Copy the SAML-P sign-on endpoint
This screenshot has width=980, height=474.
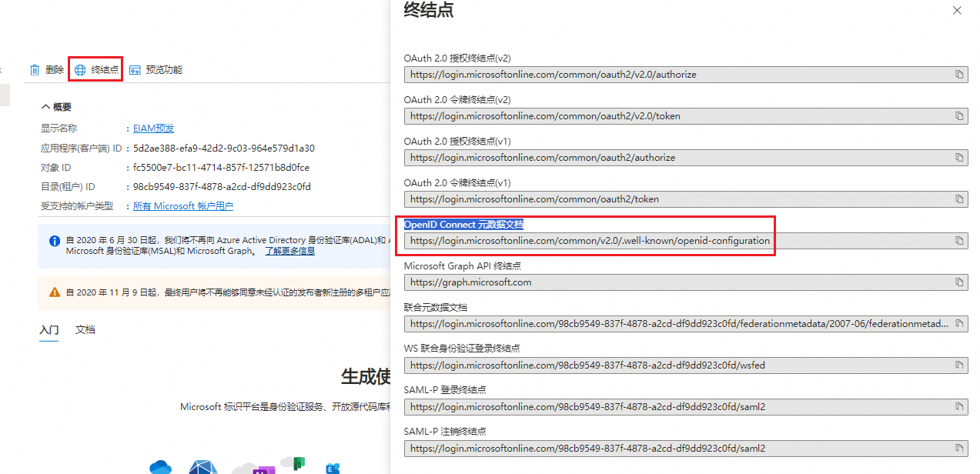point(959,407)
